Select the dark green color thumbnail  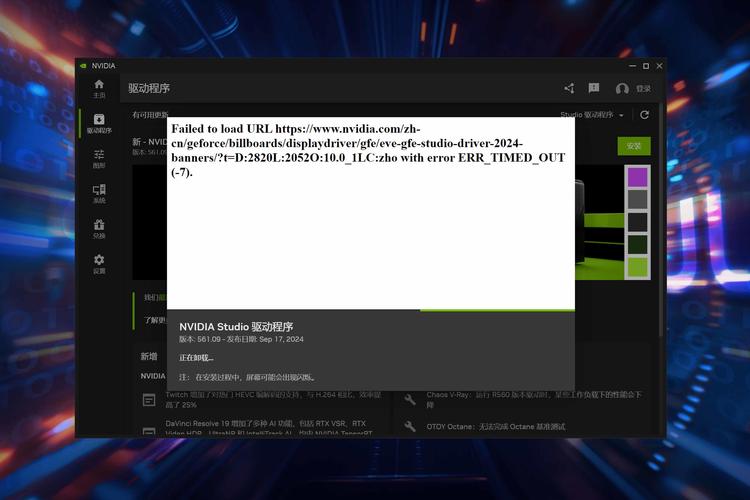click(x=637, y=244)
